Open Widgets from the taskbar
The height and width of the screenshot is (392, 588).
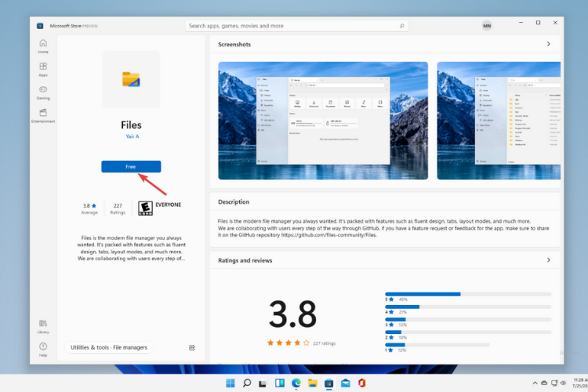pos(279,383)
